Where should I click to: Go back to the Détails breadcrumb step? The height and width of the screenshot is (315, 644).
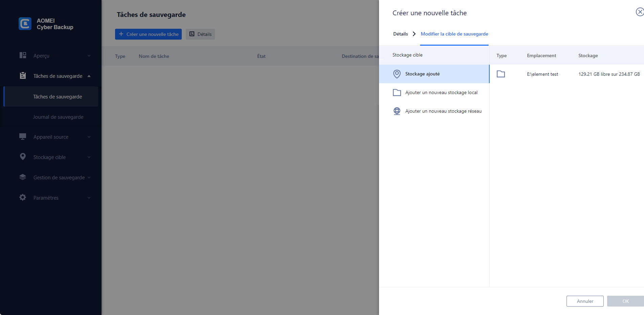click(x=400, y=34)
